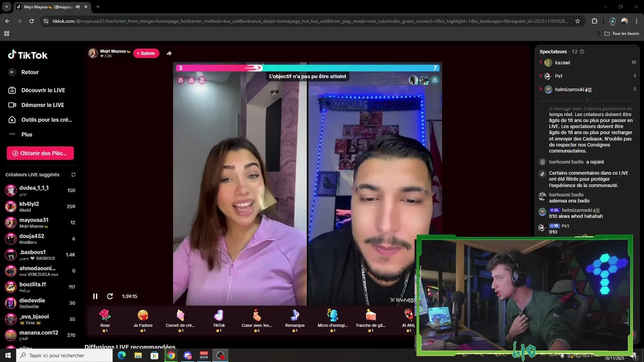Reload the browser page
This screenshot has height=362, width=644.
(x=31, y=21)
